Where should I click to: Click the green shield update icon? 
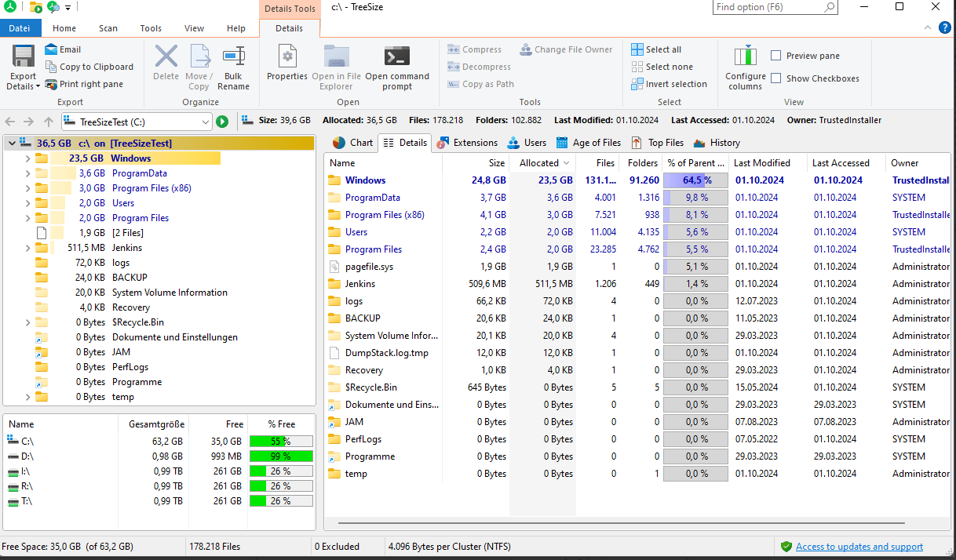[x=786, y=547]
